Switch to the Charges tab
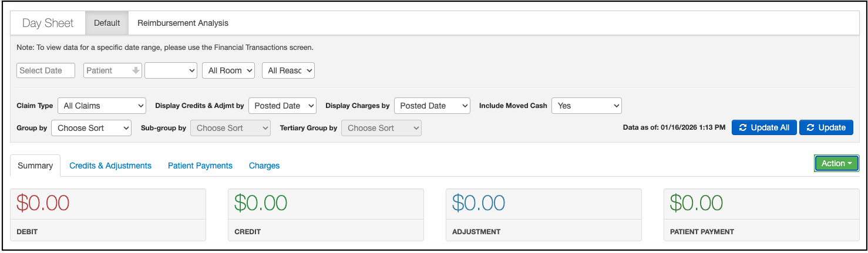The width and height of the screenshot is (868, 253). coord(264,166)
